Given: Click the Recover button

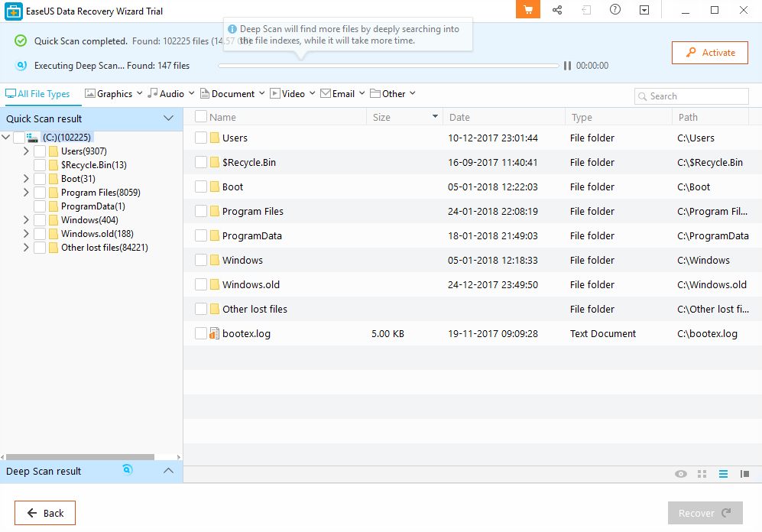Looking at the screenshot, I should point(705,513).
